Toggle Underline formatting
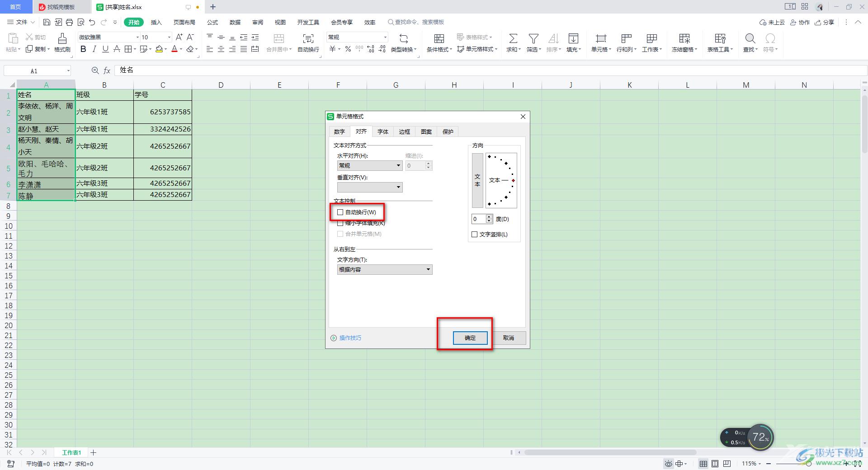The width and height of the screenshot is (868, 470). [105, 49]
